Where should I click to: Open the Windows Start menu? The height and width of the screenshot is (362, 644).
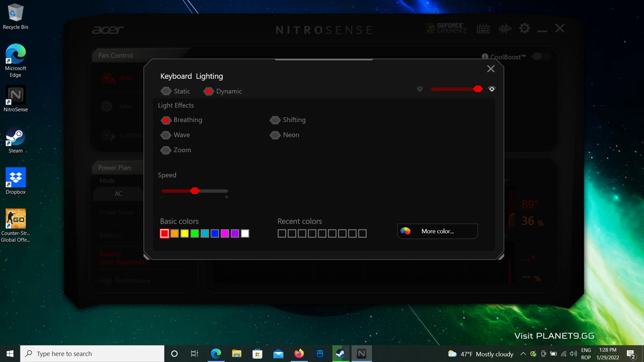(10, 353)
